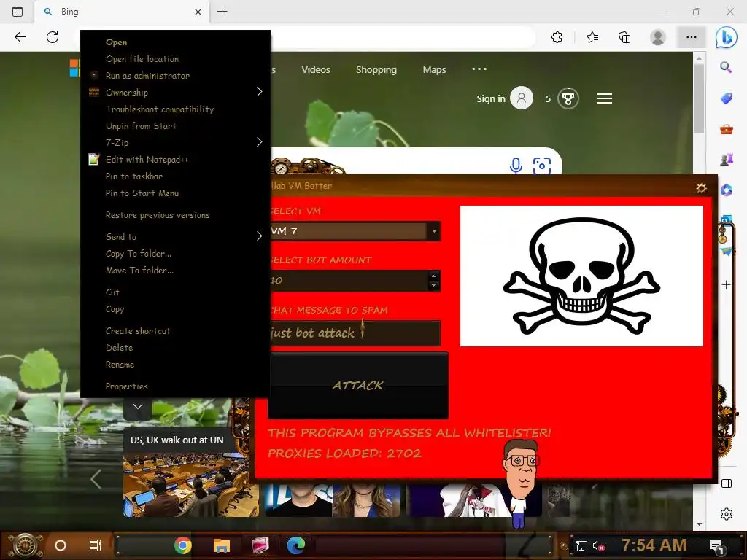Screen dimensions: 747x560
Task: Select Open file location
Action: click(175, 58)
